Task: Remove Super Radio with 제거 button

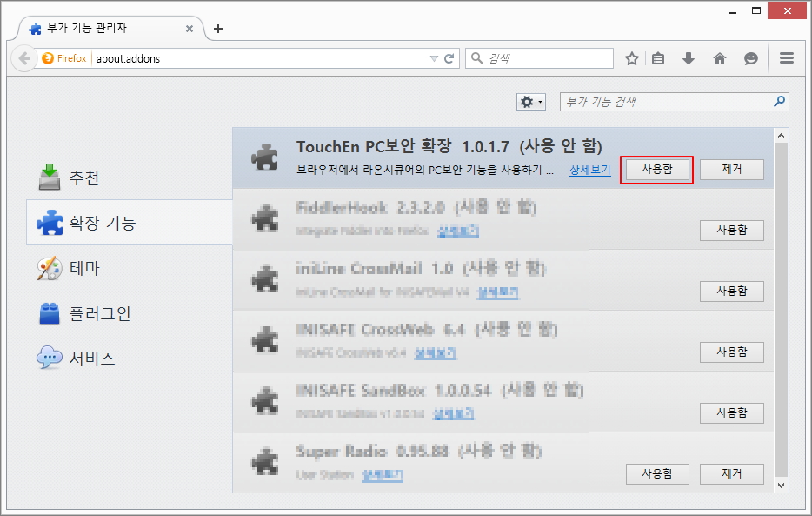Action: tap(732, 474)
